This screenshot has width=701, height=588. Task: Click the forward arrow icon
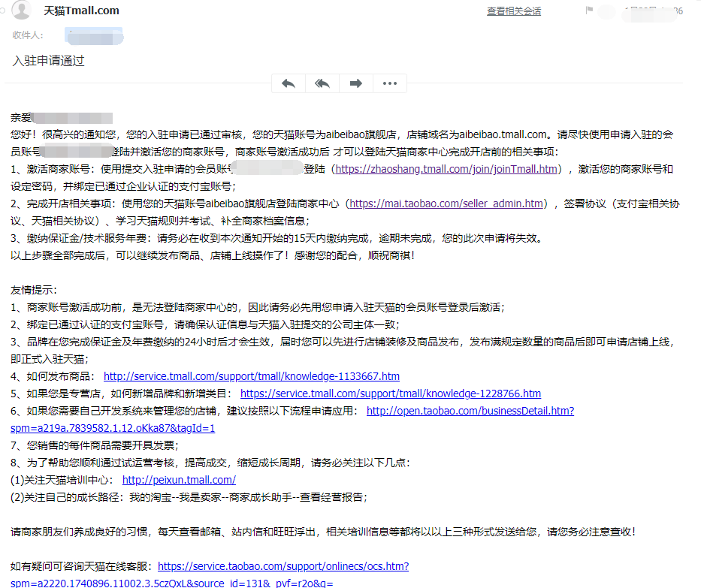(x=356, y=83)
